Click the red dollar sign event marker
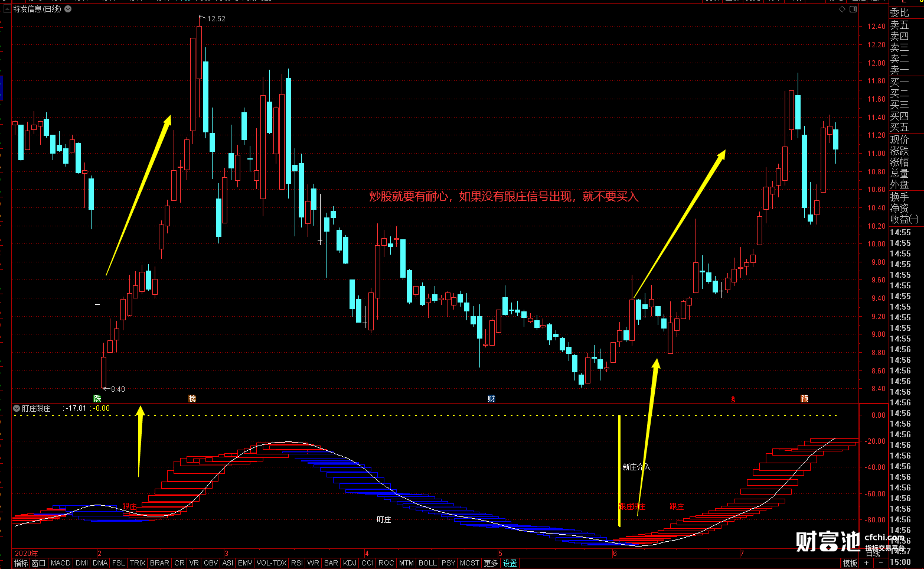 (733, 399)
